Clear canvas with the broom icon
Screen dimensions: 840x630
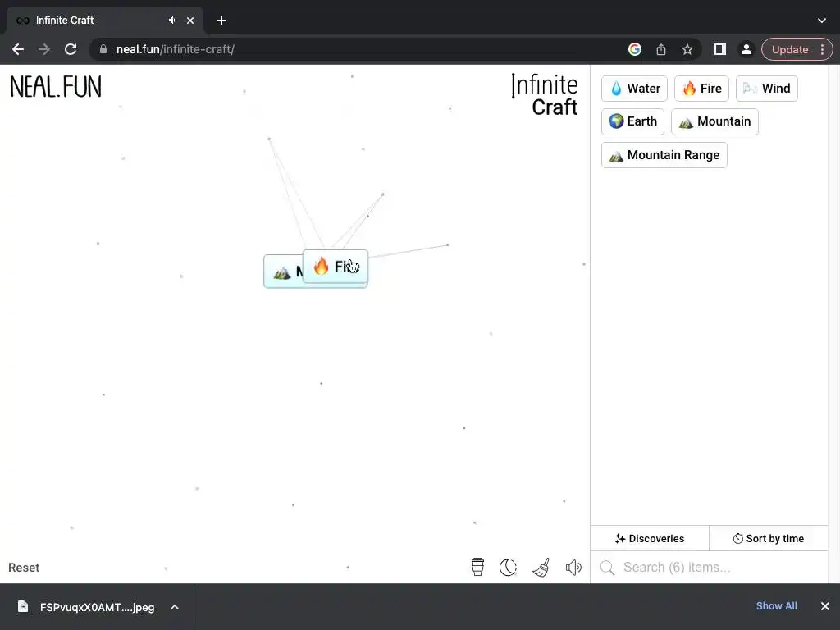541,567
